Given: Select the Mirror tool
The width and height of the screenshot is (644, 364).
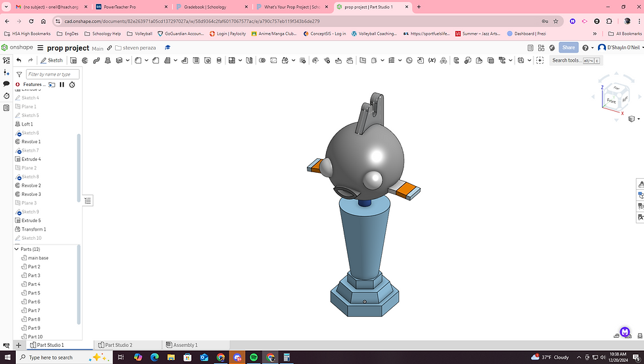Looking at the screenshot, I should click(249, 60).
